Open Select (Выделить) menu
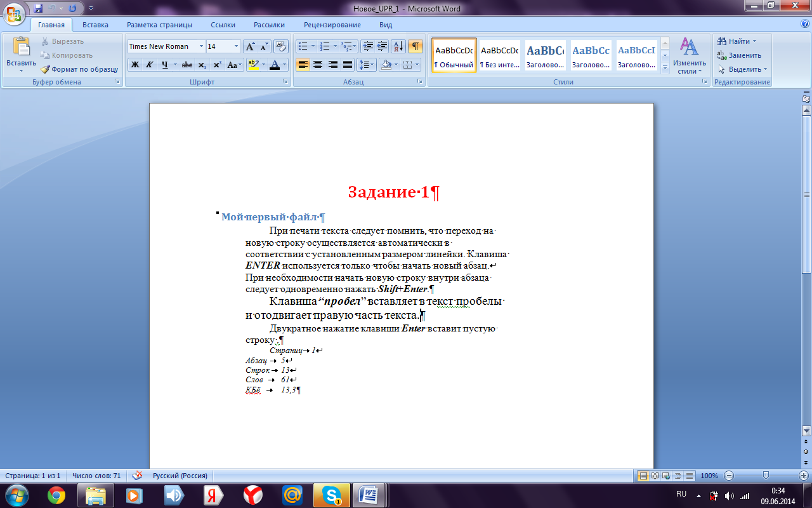This screenshot has width=812, height=508. [742, 69]
